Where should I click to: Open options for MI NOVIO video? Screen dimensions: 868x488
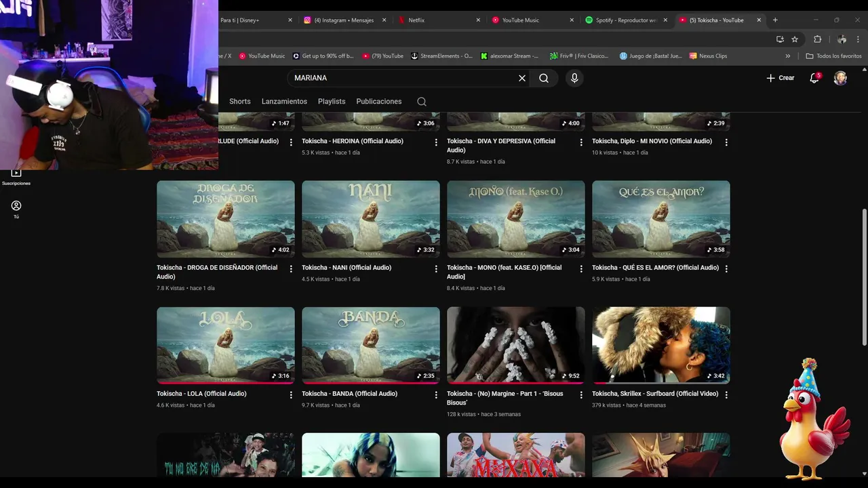(726, 142)
